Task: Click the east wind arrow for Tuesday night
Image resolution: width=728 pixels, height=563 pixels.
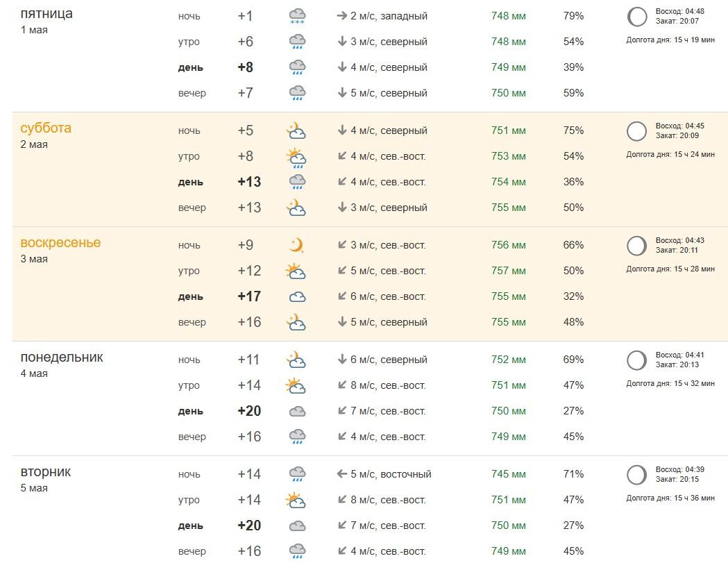Action: (x=341, y=474)
